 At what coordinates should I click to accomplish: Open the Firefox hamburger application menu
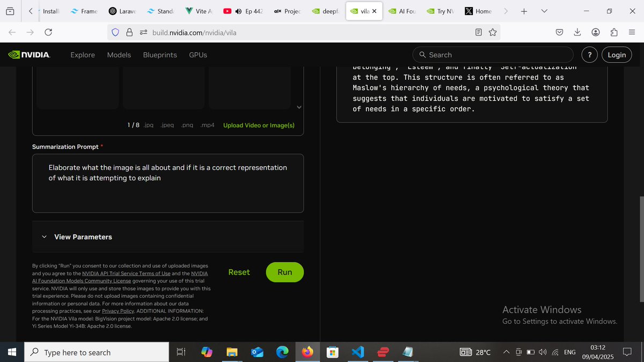click(x=632, y=32)
